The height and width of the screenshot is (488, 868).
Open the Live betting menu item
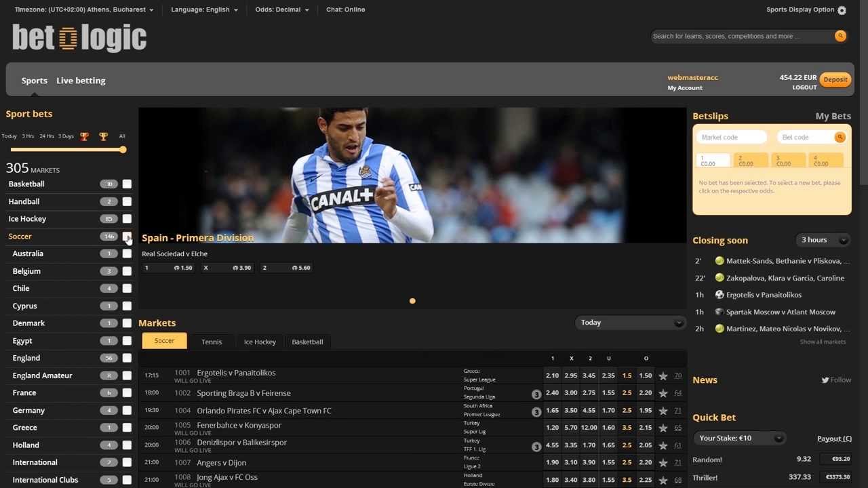(x=81, y=81)
